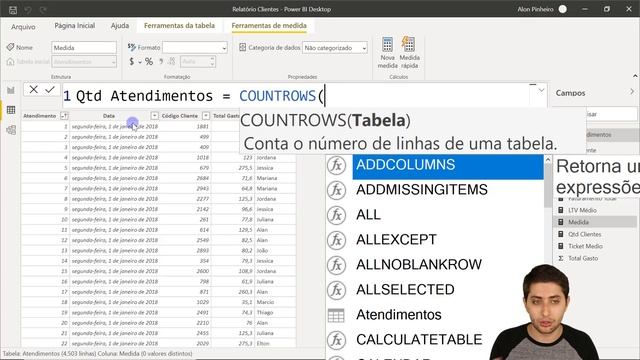640x360 pixels.
Task: Open Ferramentas de medida tab
Action: (269, 26)
